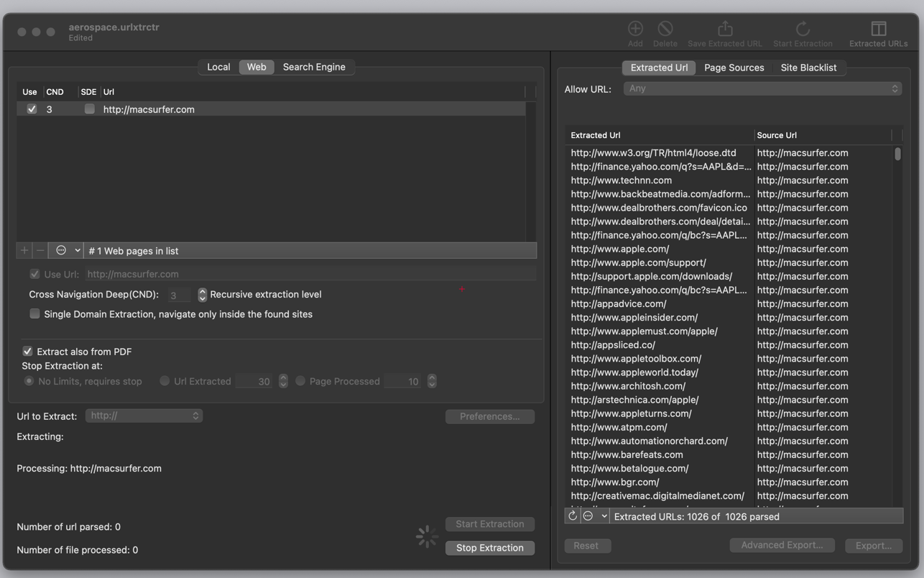Click the Stop Extraction button

pos(489,548)
